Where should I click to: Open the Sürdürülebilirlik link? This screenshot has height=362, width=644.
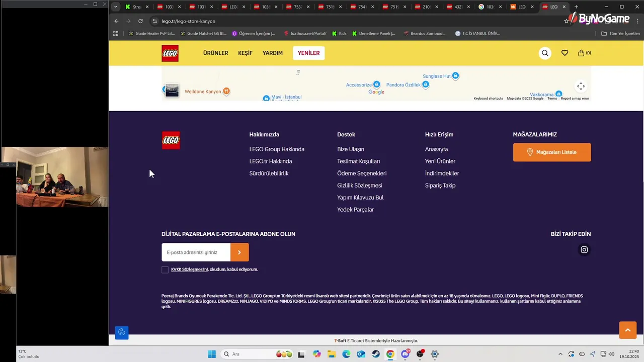[x=269, y=173]
